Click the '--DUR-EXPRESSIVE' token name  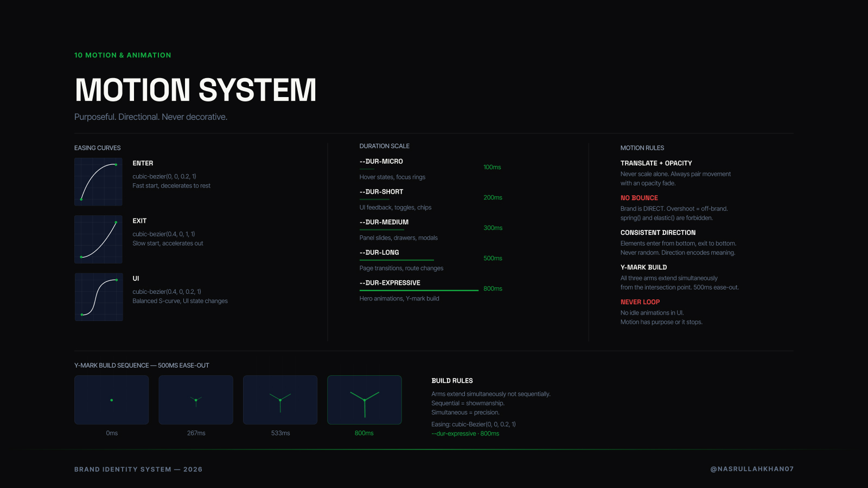(390, 283)
